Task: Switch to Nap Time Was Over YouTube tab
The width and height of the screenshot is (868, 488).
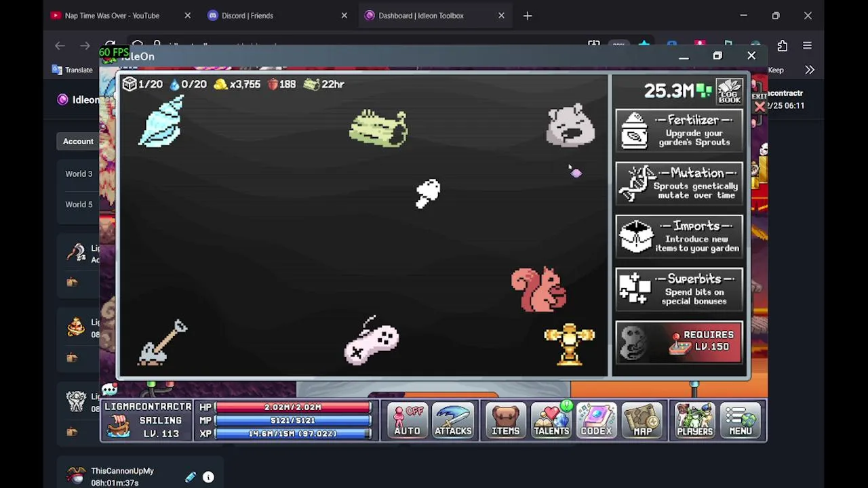Action: 112,16
